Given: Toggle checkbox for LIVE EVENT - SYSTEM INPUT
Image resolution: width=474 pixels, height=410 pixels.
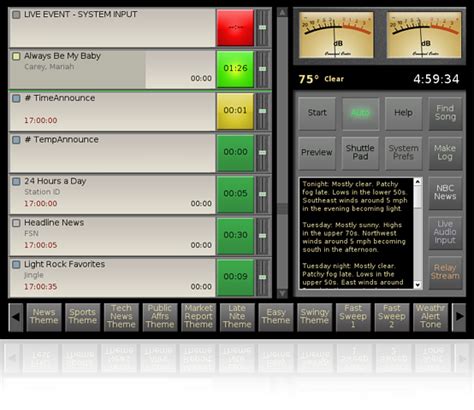Looking at the screenshot, I should click(16, 15).
